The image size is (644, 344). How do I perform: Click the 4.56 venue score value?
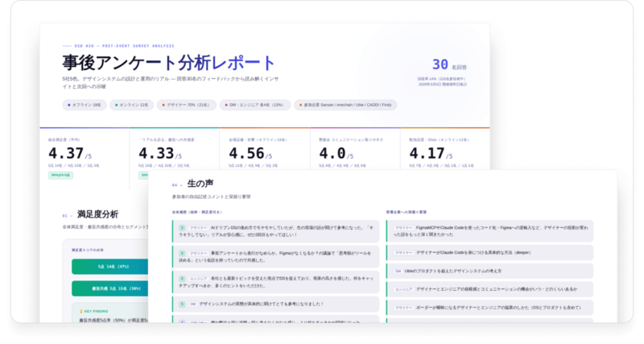pos(246,153)
